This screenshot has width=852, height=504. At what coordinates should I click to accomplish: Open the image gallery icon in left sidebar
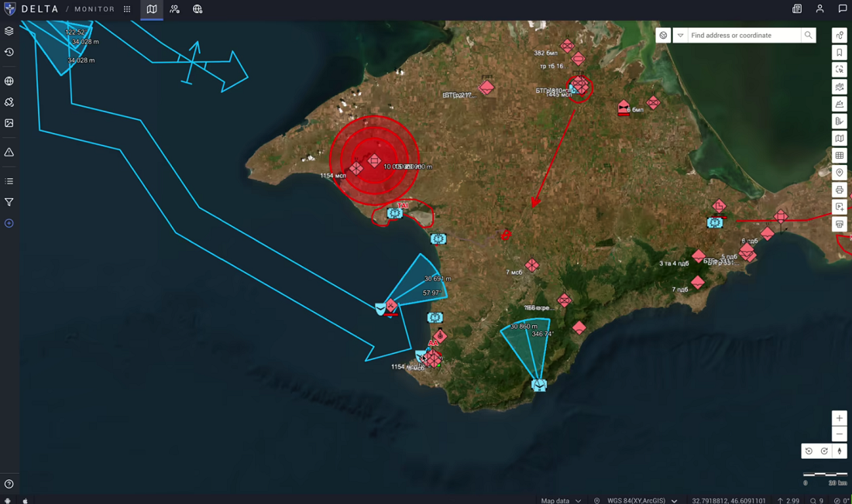9,123
